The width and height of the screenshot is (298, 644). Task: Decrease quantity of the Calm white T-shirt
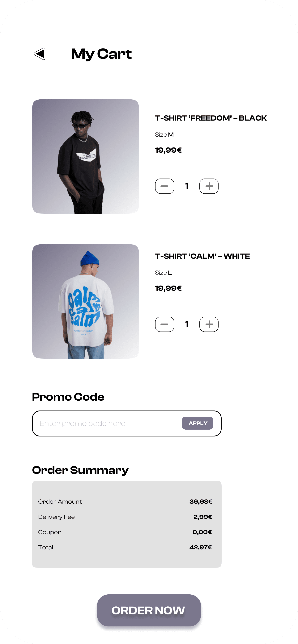coord(164,324)
